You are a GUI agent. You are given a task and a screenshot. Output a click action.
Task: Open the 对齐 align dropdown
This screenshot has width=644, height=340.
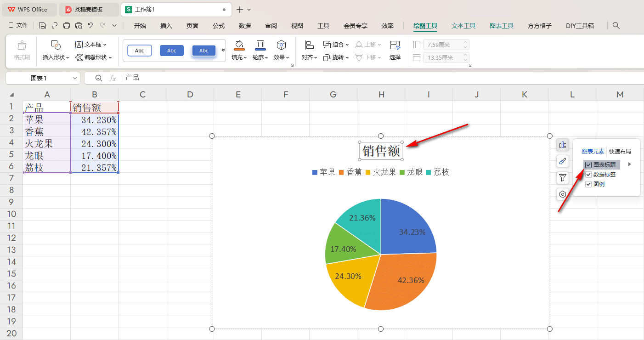pyautogui.click(x=309, y=57)
